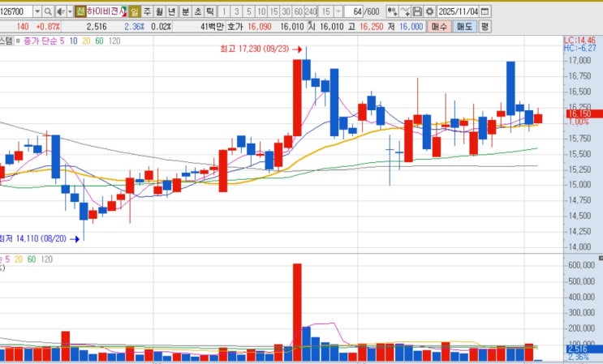The height and width of the screenshot is (364, 603).
Task: Save chart with the floppy disk icon
Action: (417, 12)
